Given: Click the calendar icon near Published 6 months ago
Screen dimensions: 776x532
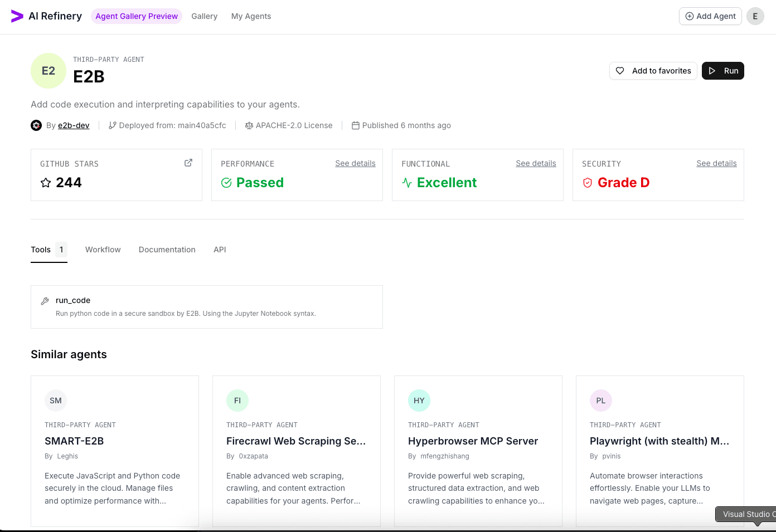Looking at the screenshot, I should pos(356,125).
